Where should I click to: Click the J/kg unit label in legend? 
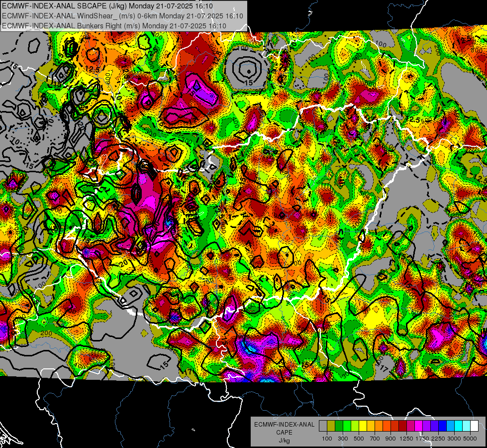pos(284,441)
